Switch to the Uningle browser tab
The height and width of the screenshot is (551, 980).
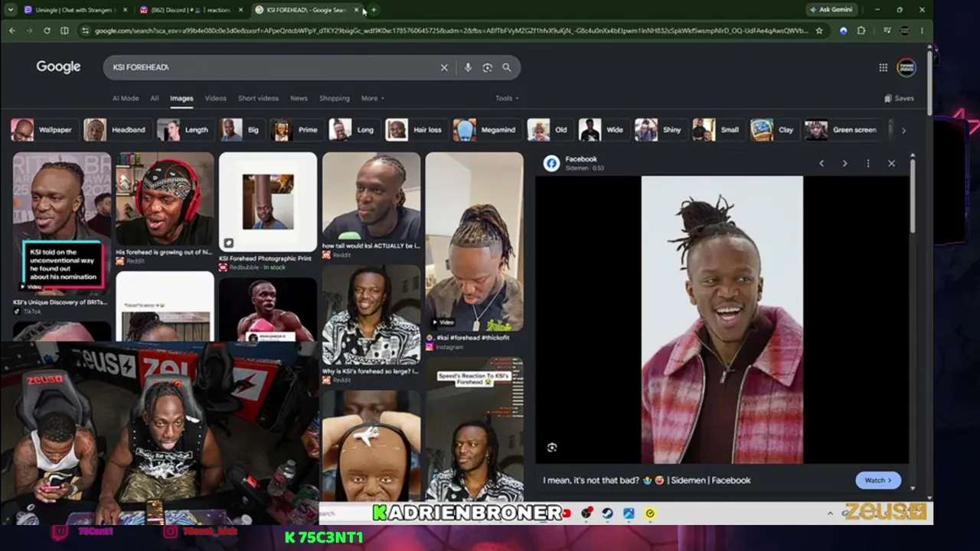(75, 10)
